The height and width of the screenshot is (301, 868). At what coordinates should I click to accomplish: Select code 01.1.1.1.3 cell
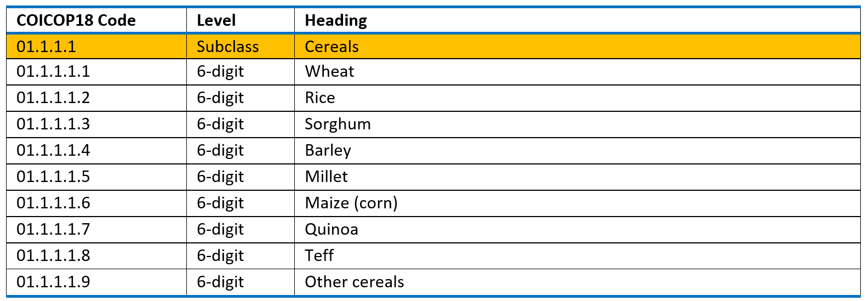coord(96,124)
